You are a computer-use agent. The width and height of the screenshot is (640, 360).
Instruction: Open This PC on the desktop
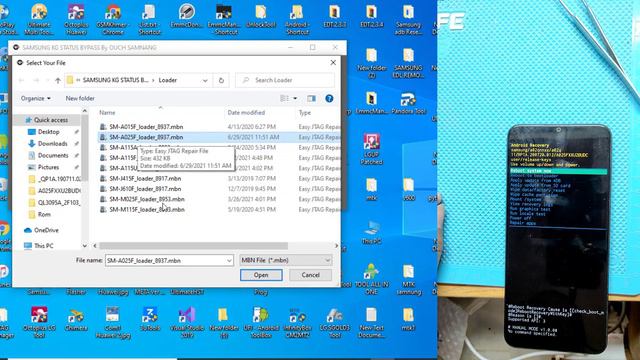pyautogui.click(x=371, y=233)
